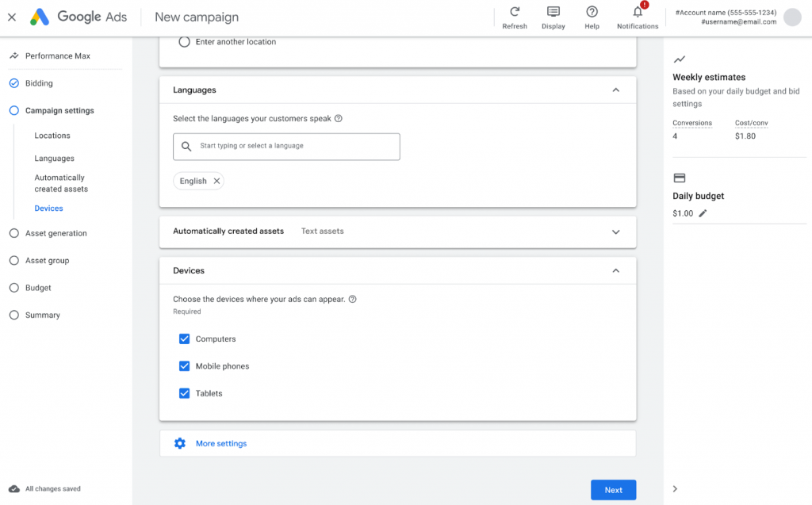
Task: Expand Automatically created assets section
Action: pos(615,232)
